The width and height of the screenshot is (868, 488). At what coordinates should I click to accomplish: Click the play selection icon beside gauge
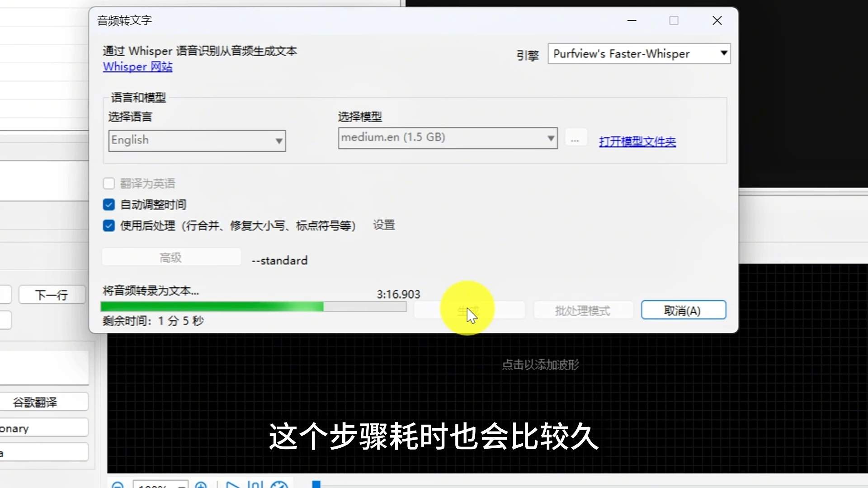255,485
